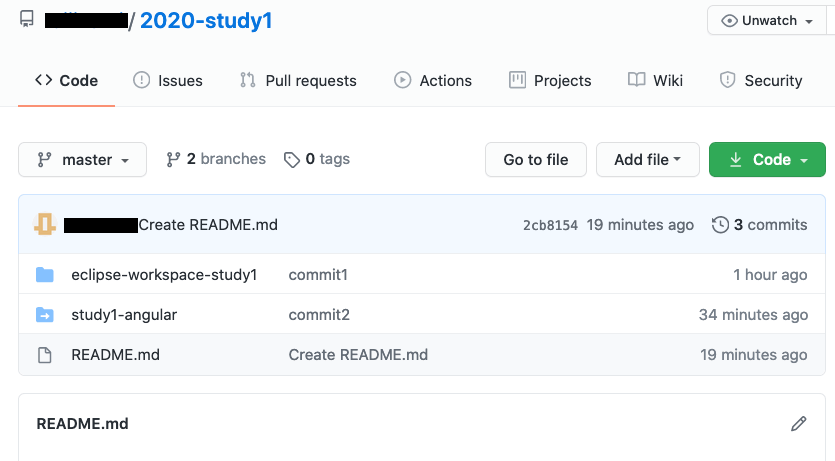
Task: Edit README with the pencil icon
Action: (798, 424)
